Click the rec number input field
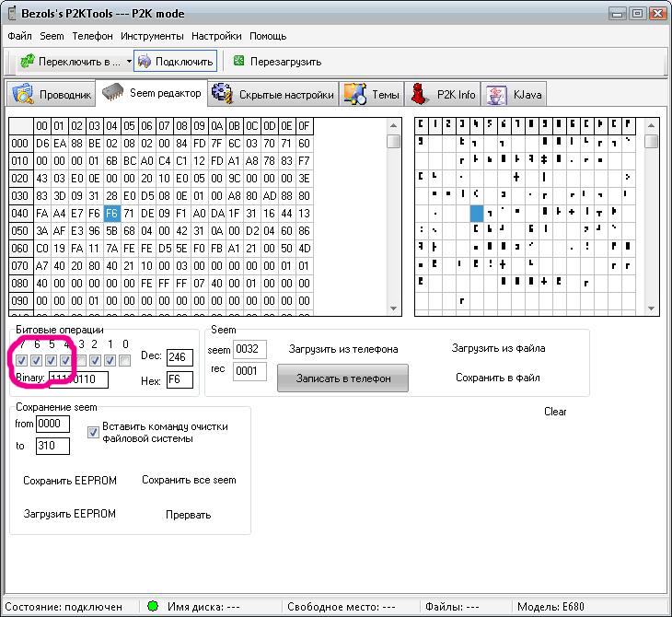The height and width of the screenshot is (617, 672). (249, 371)
